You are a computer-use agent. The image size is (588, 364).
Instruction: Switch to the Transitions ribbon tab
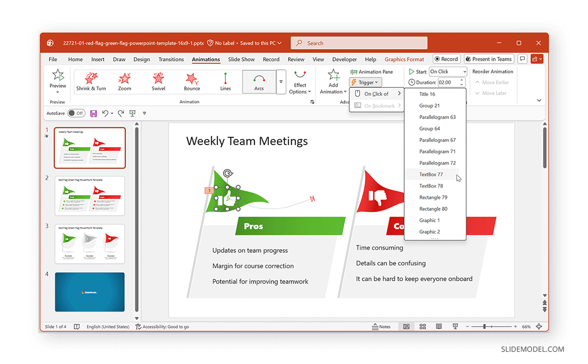[171, 59]
